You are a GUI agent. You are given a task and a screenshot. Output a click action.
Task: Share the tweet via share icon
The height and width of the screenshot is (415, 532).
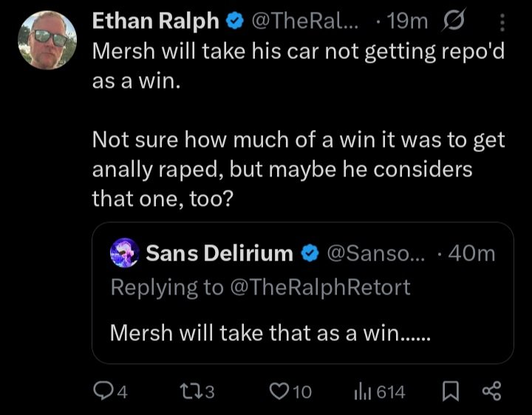coord(491,391)
